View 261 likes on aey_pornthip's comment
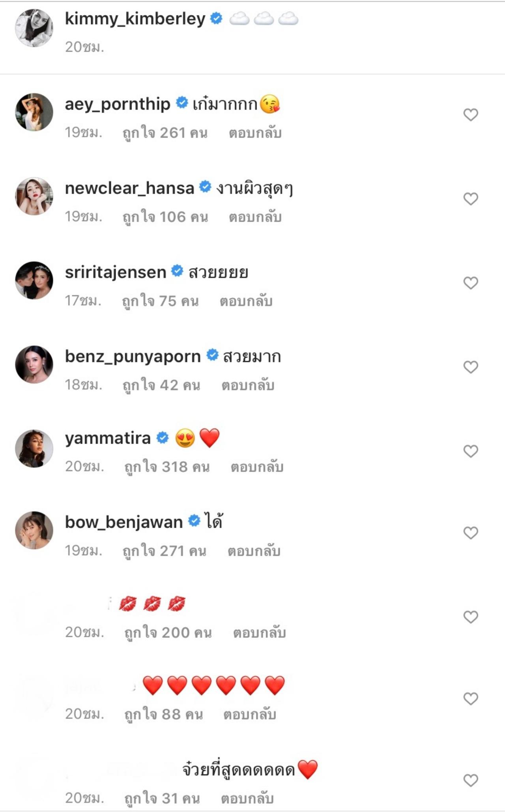 pyautogui.click(x=165, y=133)
